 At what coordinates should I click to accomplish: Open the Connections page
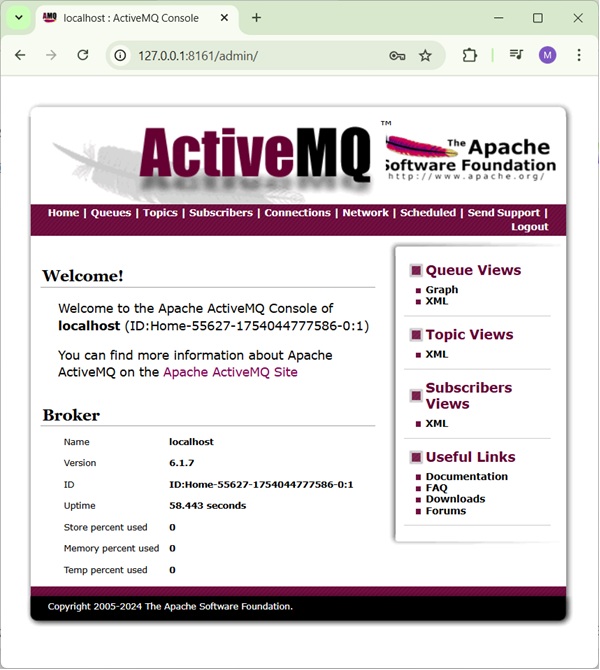pyautogui.click(x=297, y=213)
